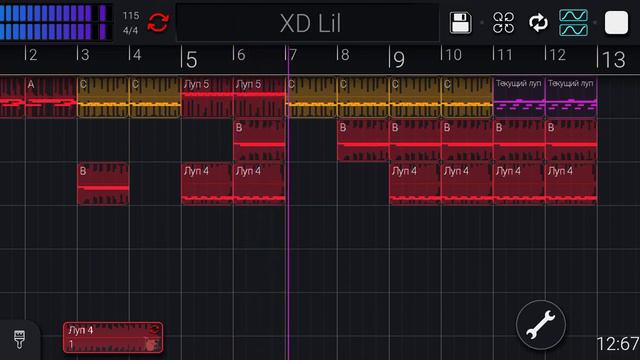Jump to bar 4 marker

(x=136, y=55)
